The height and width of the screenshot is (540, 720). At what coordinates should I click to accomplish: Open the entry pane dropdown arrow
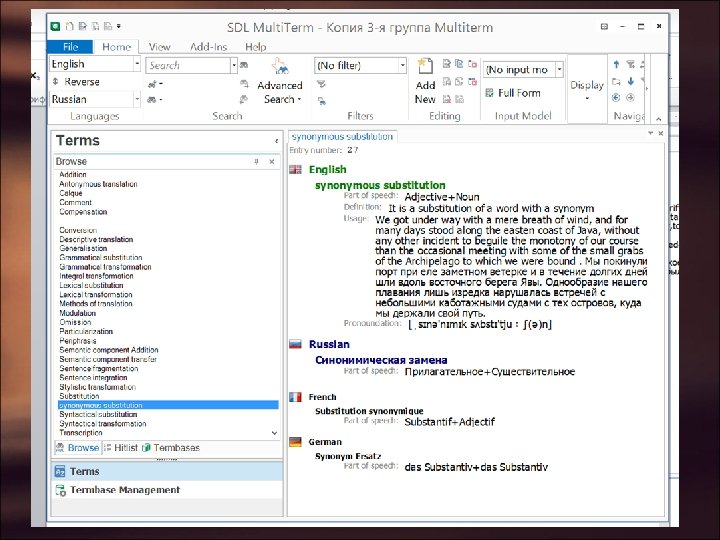(x=650, y=134)
